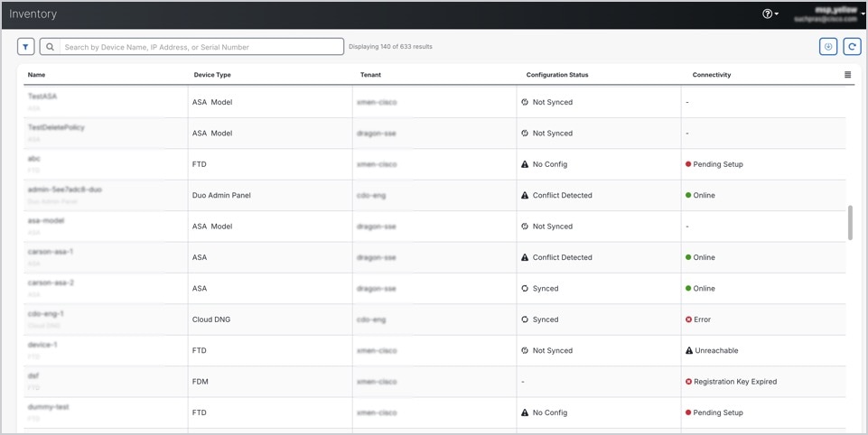
Task: Click red Pending Setup dot in abc row
Action: pyautogui.click(x=688, y=164)
